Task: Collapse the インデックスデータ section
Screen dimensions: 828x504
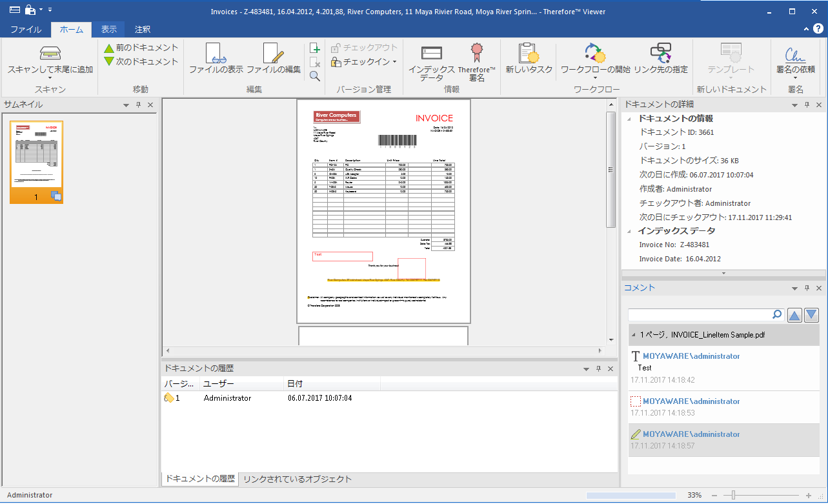Action: coord(629,231)
